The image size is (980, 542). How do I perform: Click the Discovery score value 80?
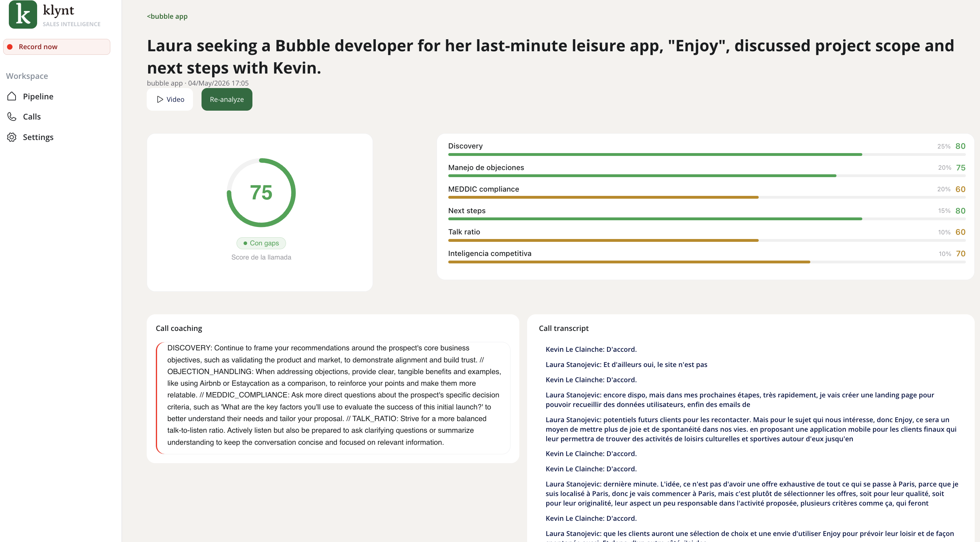(960, 146)
